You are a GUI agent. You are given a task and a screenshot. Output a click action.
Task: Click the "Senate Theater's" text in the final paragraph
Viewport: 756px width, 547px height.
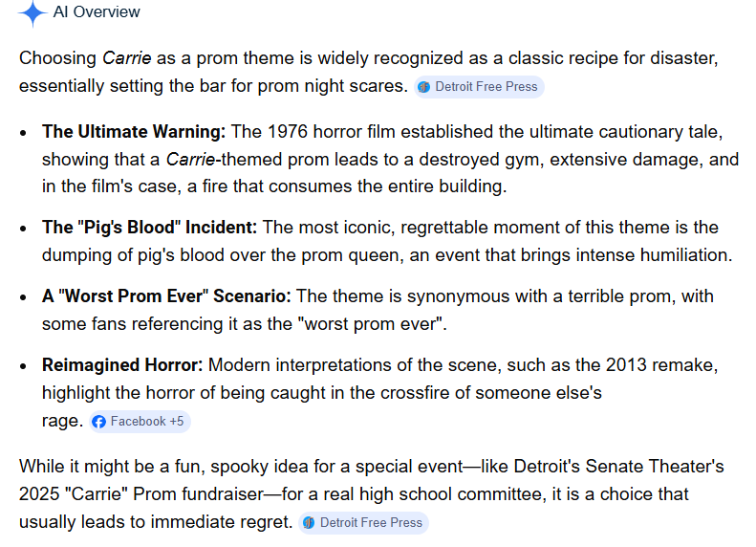click(x=661, y=468)
